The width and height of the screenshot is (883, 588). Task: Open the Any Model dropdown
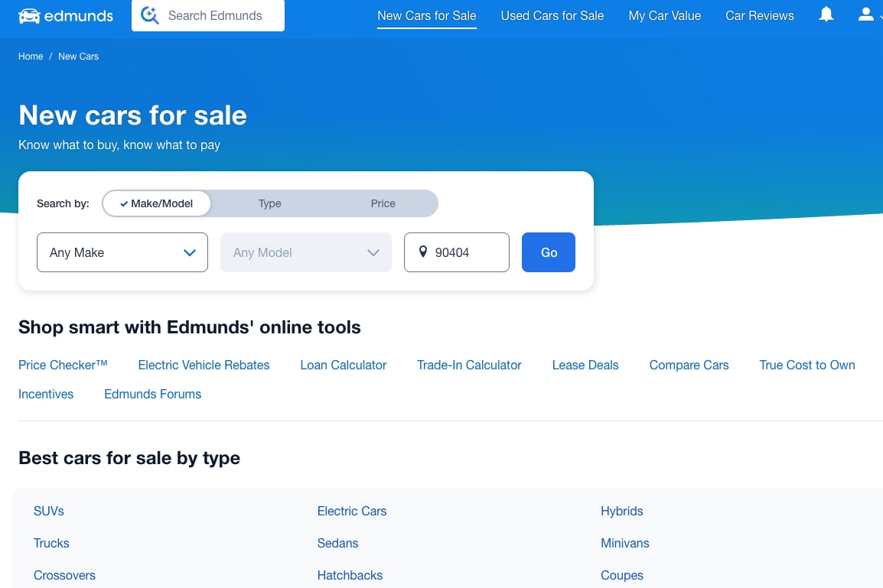306,252
